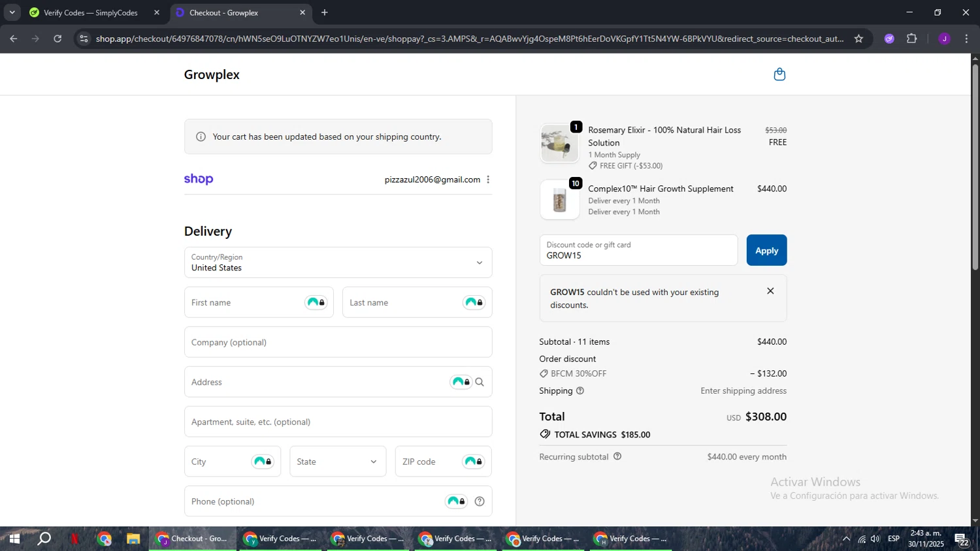The height and width of the screenshot is (551, 980).
Task: Open the Windows notification center
Action: [x=962, y=539]
